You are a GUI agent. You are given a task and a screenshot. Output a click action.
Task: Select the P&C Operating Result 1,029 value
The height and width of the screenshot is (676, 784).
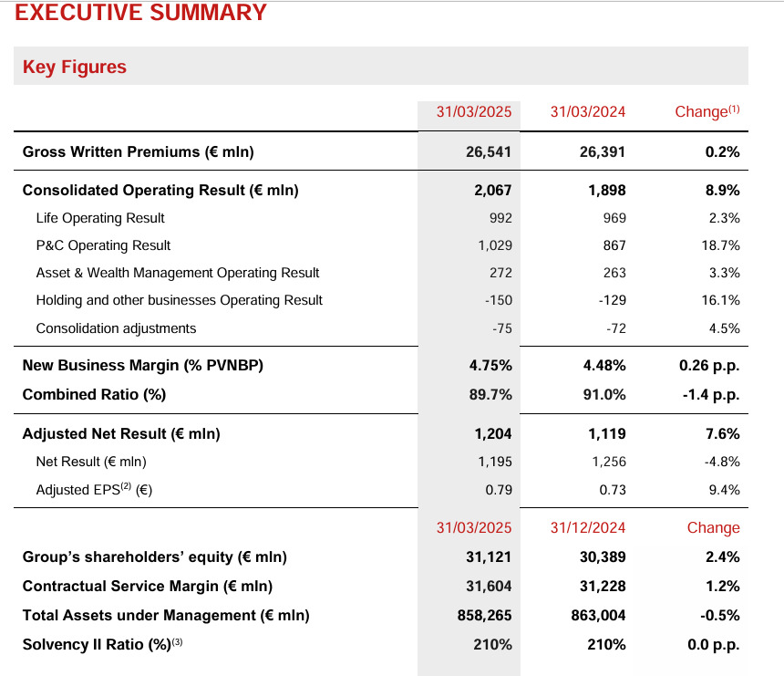493,245
